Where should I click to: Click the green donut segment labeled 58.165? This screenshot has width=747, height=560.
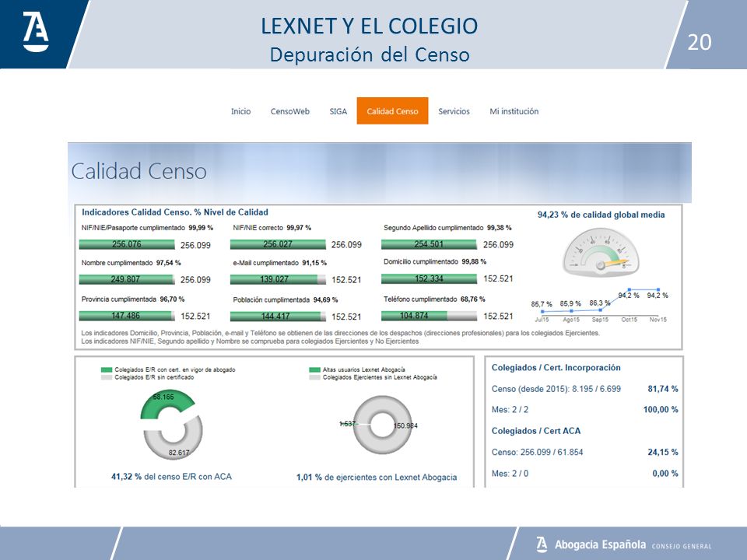[x=163, y=403]
